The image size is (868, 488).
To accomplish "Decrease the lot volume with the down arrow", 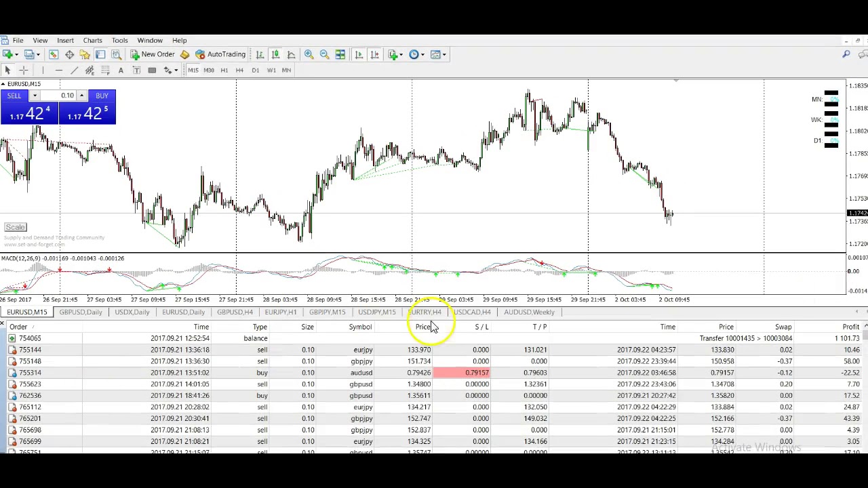I will 34,96.
